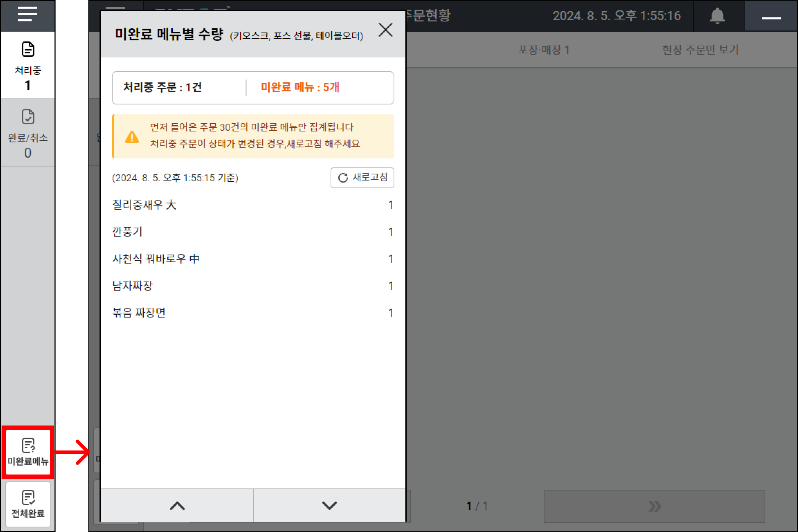Open the notification bell
The image size is (798, 532).
click(717, 16)
